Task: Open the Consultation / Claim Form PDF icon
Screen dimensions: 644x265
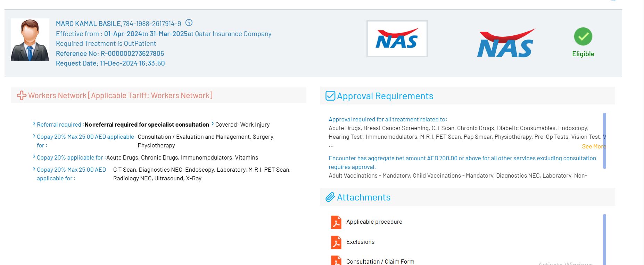Action: click(336, 260)
